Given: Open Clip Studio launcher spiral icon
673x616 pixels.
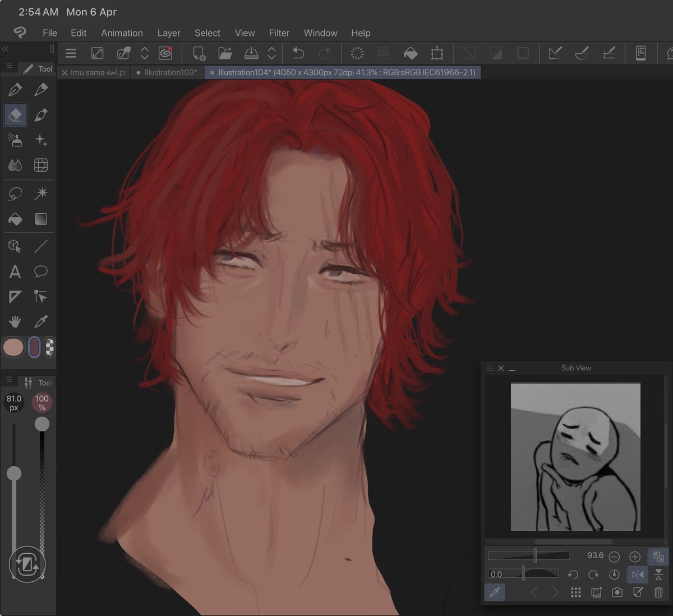Looking at the screenshot, I should tap(165, 53).
